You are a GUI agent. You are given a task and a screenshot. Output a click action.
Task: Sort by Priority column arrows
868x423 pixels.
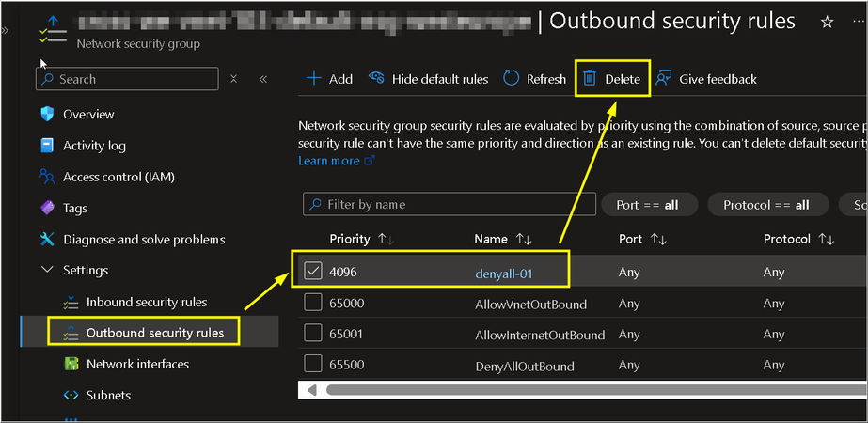[386, 239]
